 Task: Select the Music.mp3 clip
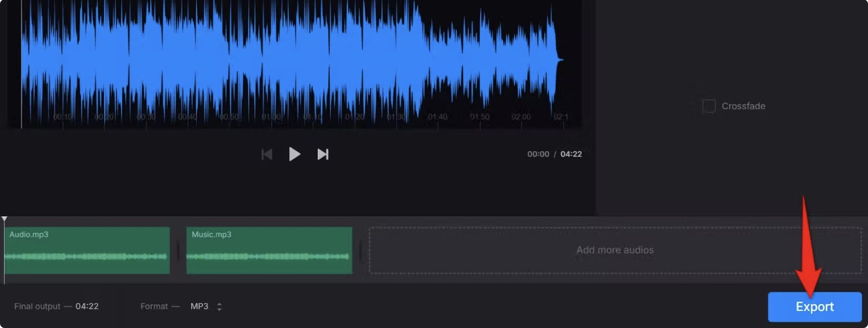click(x=269, y=250)
